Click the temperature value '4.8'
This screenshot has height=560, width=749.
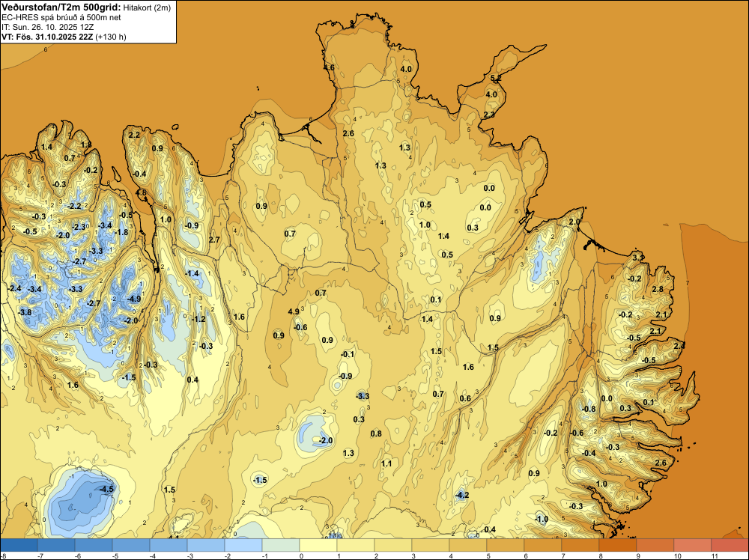click(x=141, y=193)
